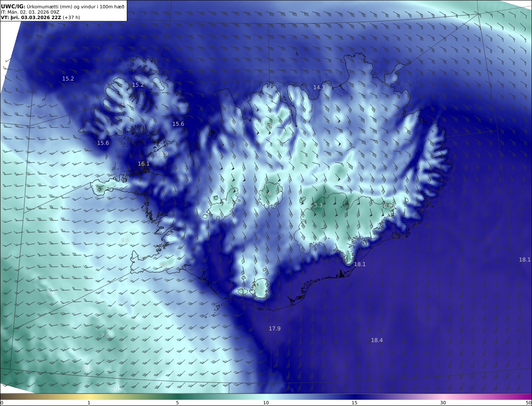The width and height of the screenshot is (532, 406).
Task: Click the colorbar tick label 15
Action: (355, 403)
